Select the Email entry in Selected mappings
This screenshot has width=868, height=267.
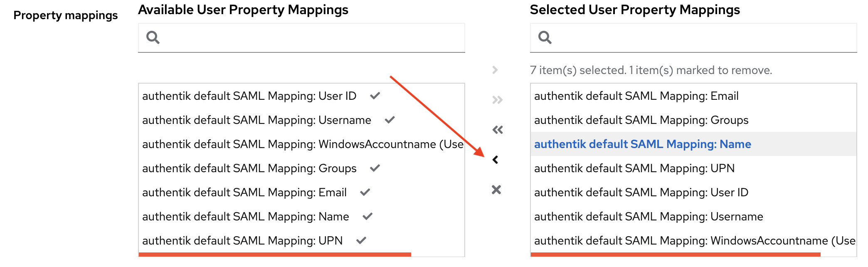click(693, 96)
